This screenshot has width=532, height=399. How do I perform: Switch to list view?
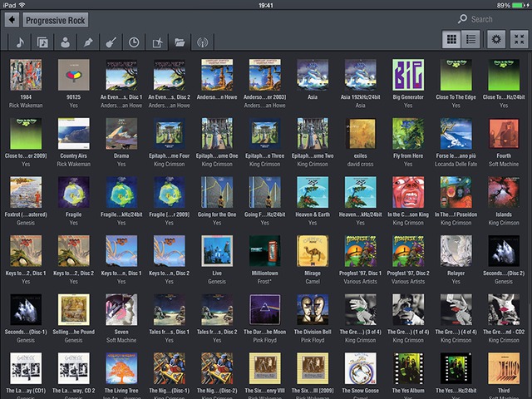(x=471, y=39)
